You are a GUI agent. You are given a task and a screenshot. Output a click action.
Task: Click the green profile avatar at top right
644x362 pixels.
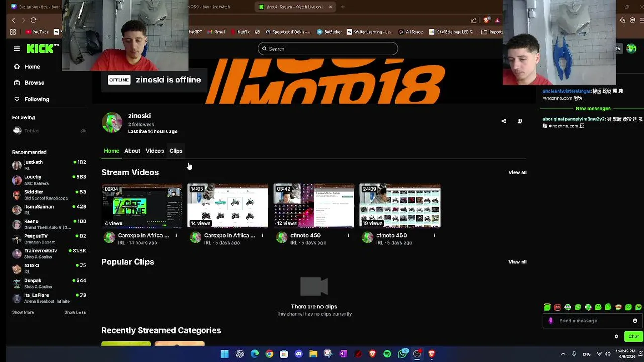[x=631, y=49]
